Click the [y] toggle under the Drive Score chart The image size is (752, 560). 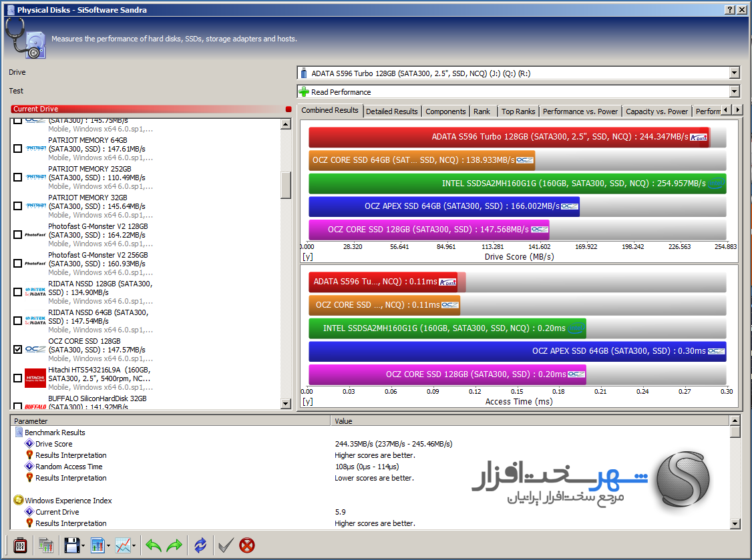coord(307,257)
